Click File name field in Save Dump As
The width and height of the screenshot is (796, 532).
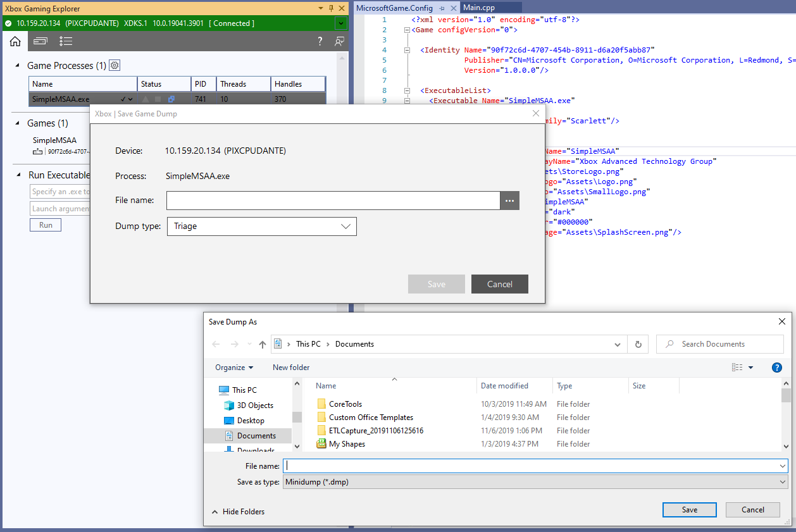[x=535, y=466]
